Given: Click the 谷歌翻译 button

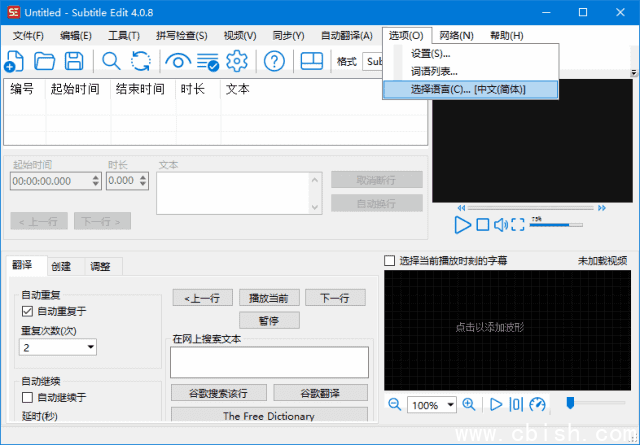Looking at the screenshot, I should click(x=320, y=392).
